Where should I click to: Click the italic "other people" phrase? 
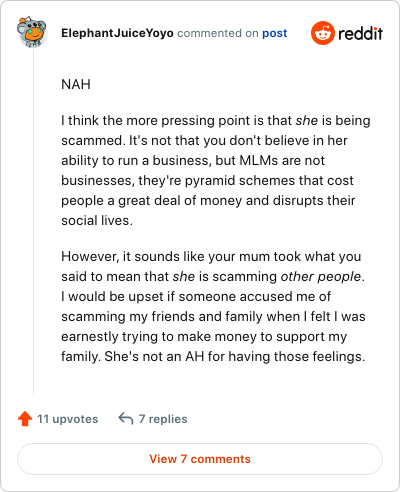320,277
